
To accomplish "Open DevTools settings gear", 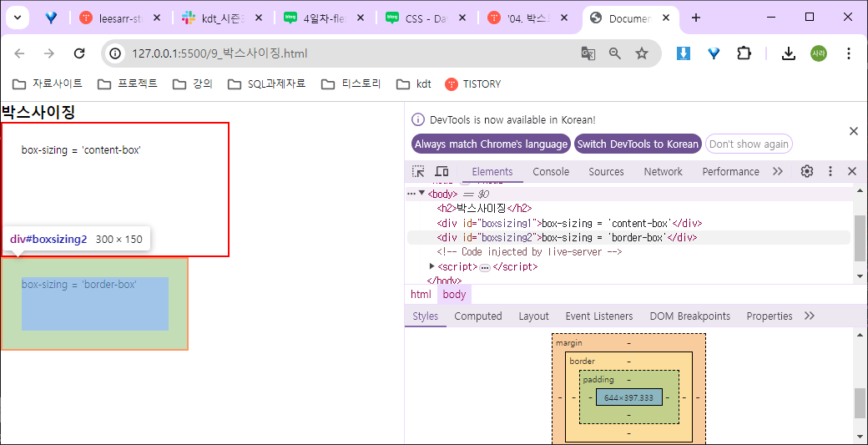I will [807, 172].
